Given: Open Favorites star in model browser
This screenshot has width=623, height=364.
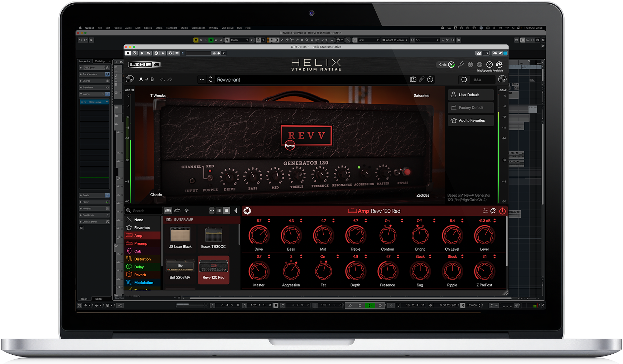Looking at the screenshot, I should click(x=129, y=227).
